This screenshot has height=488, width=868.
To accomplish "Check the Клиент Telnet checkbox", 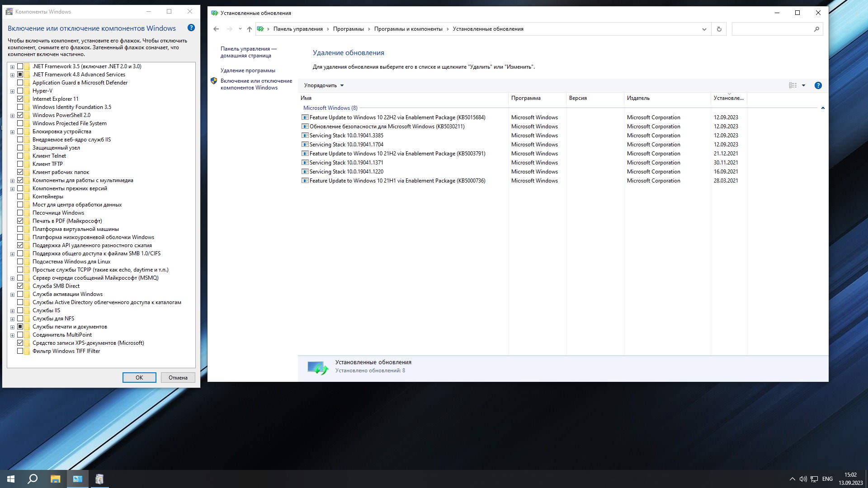I will pyautogui.click(x=20, y=156).
